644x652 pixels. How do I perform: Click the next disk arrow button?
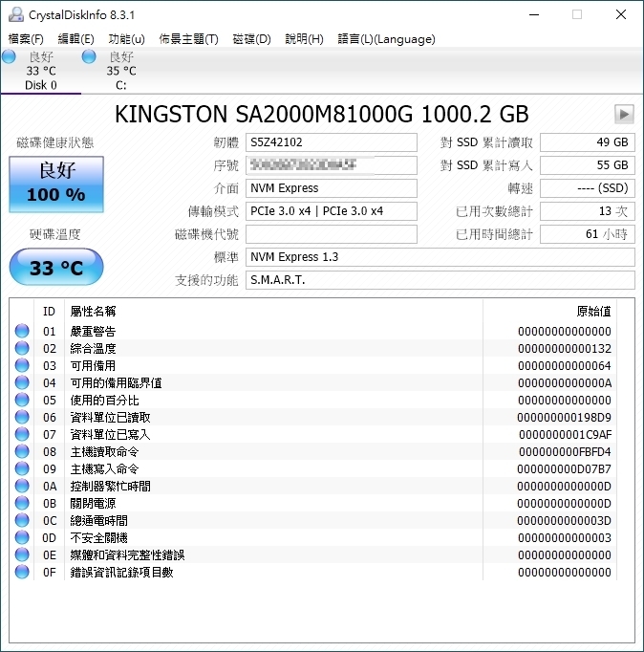(624, 115)
